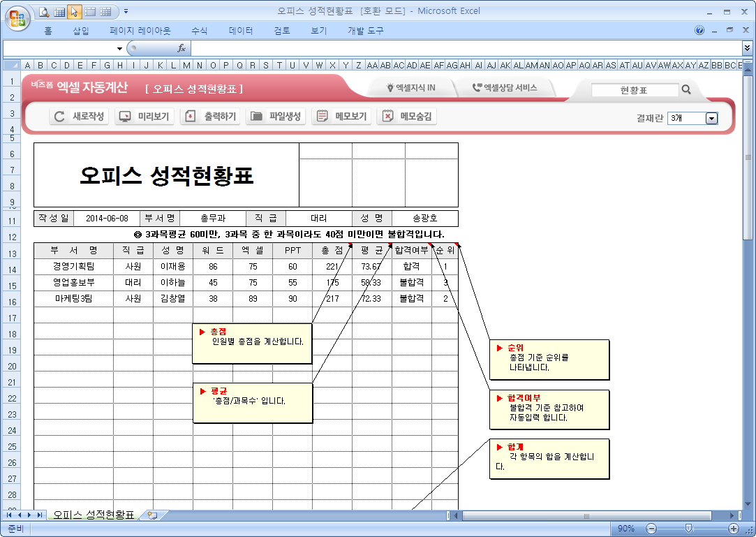Open the 수식 ribbon tab
The image size is (756, 537).
click(x=199, y=31)
